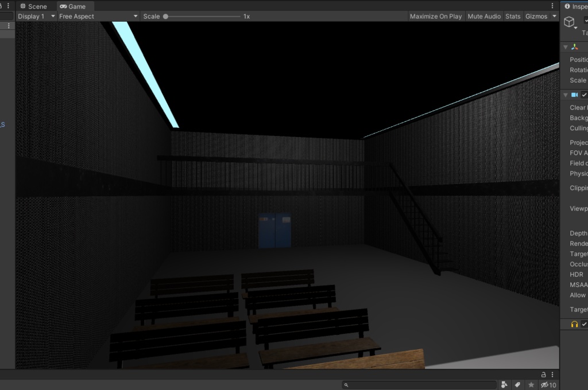Click the Game view Scale slider handle
This screenshot has width=588, height=390.
click(165, 17)
